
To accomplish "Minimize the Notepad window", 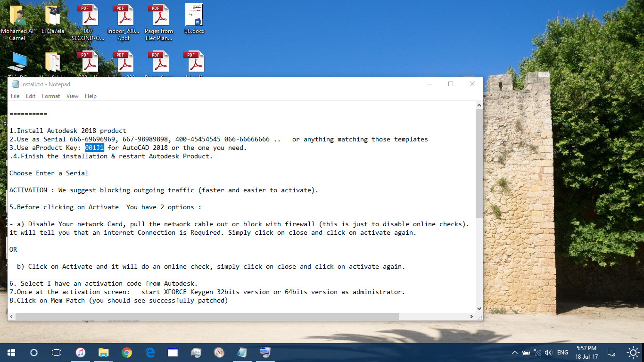I will point(429,84).
